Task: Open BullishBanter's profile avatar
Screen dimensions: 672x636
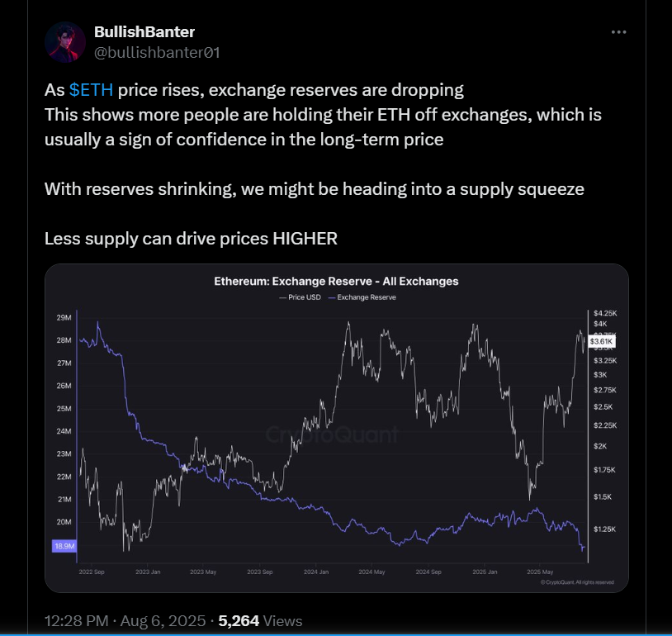Action: (x=65, y=42)
